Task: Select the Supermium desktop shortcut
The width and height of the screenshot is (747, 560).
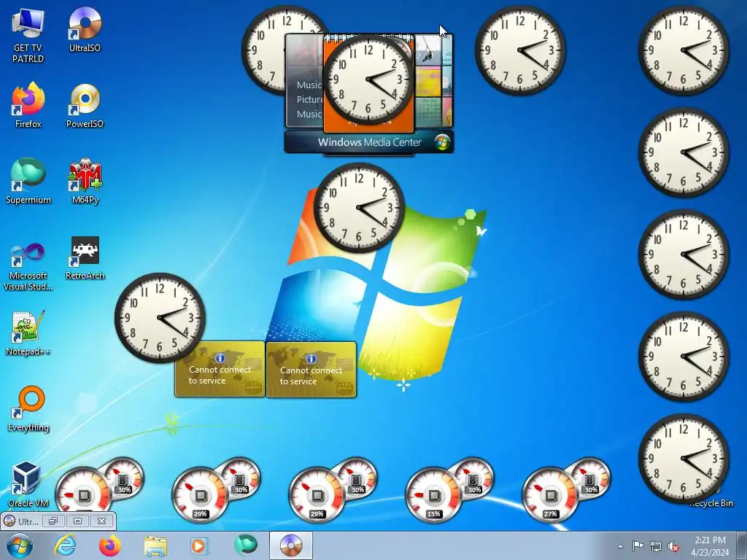Action: 28,181
